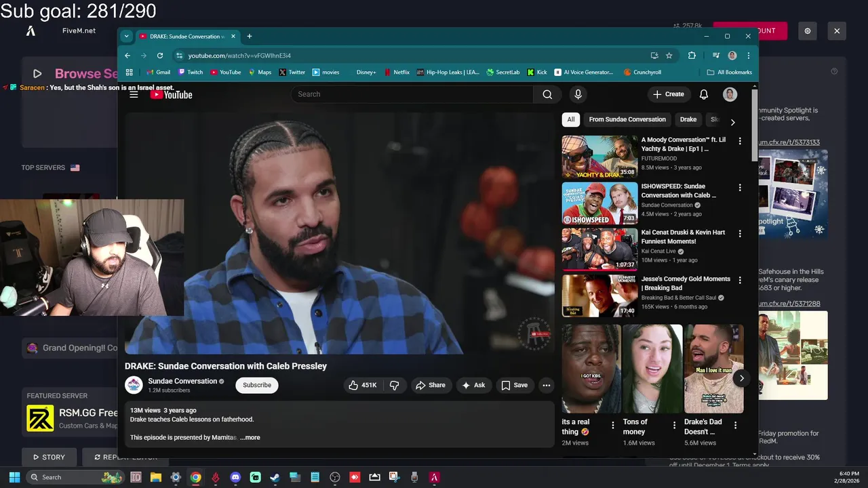
Task: Select the All filter chip
Action: [571, 119]
